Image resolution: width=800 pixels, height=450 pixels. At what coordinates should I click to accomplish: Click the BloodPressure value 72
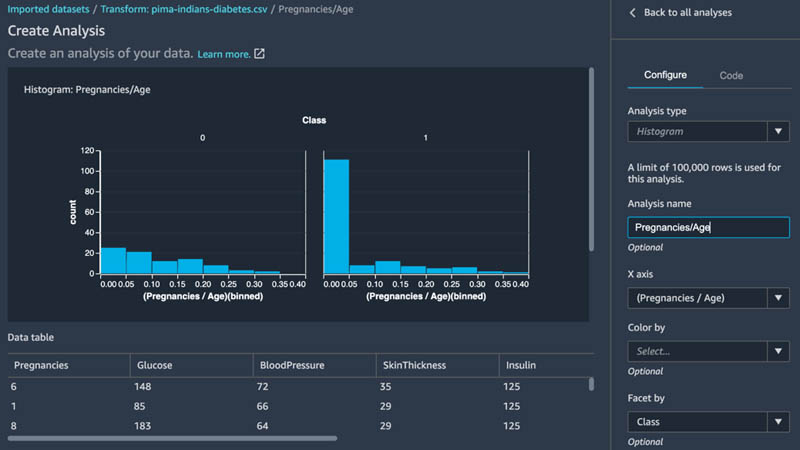[x=262, y=387]
